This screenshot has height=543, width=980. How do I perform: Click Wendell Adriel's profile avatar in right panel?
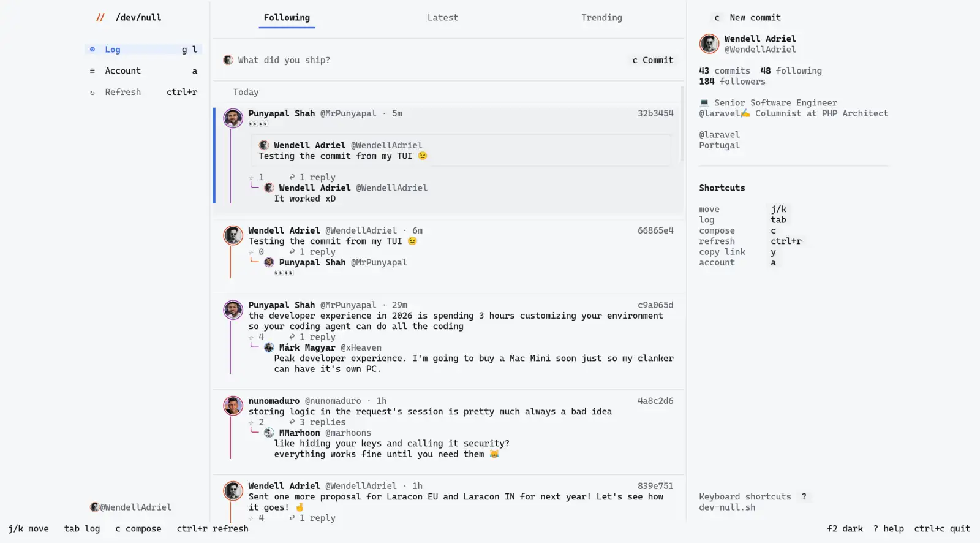(709, 44)
